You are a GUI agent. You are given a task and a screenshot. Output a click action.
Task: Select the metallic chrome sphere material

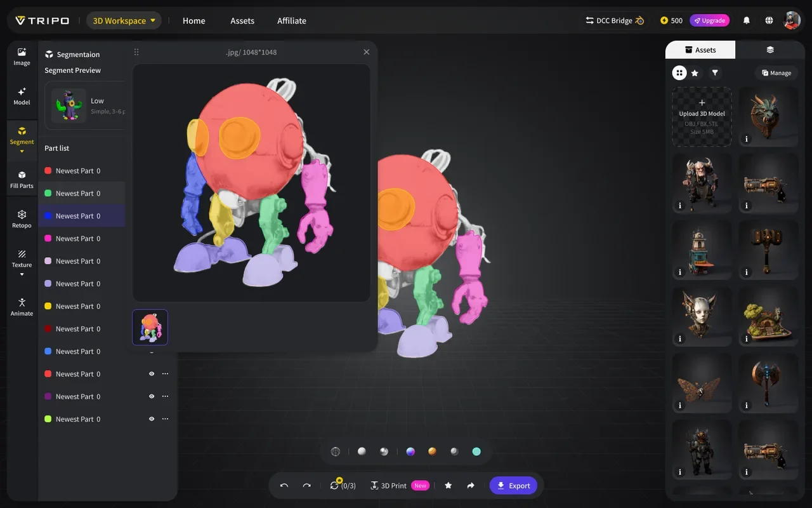point(384,451)
